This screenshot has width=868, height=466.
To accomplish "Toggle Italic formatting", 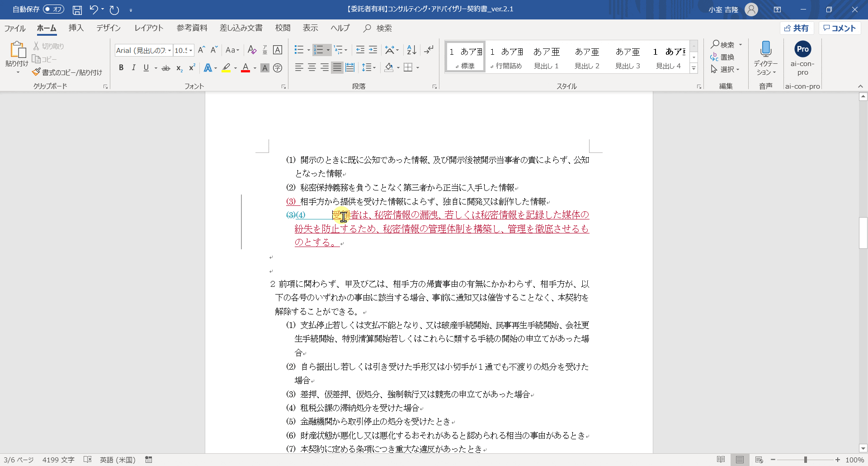I will [x=133, y=68].
